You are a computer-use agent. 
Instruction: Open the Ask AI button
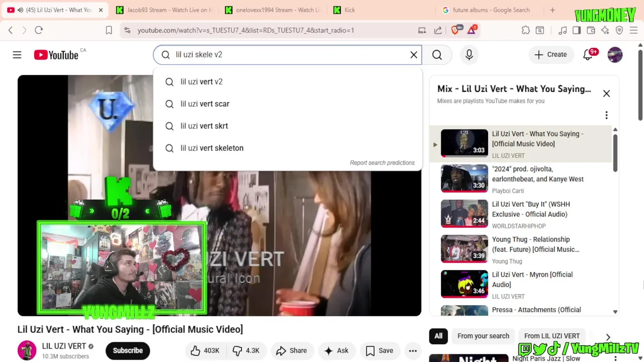coord(337,350)
